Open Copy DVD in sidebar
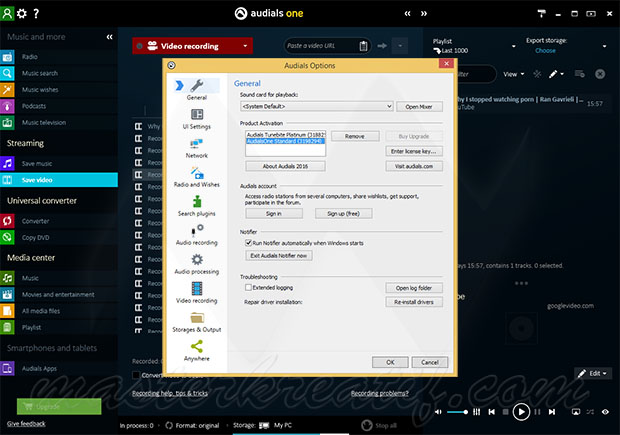Viewport: 620px width, 435px height. [x=36, y=238]
